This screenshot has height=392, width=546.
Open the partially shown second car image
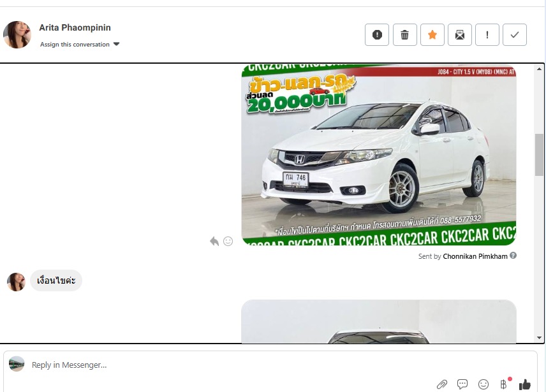pos(379,321)
